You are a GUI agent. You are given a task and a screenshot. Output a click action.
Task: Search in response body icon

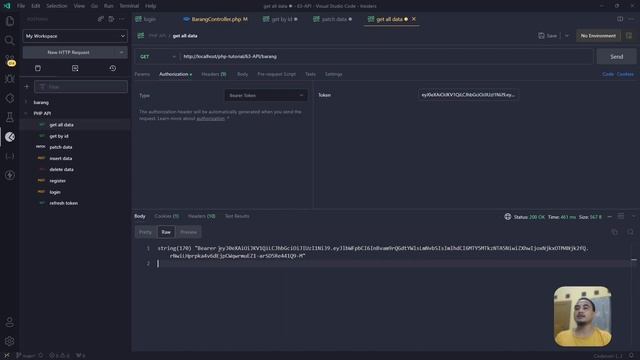(630, 232)
